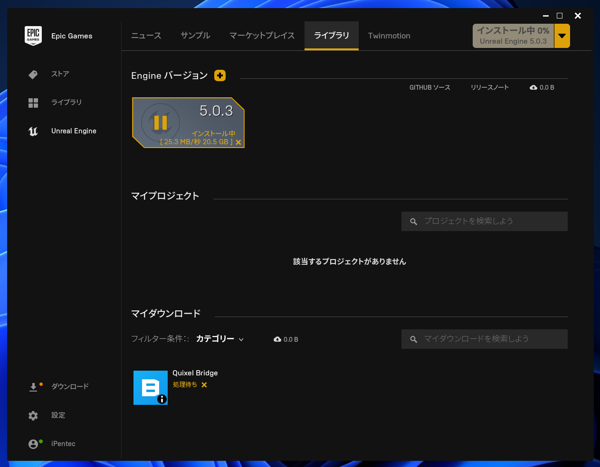Switch to the Twinmotion tab
The height and width of the screenshot is (467, 600).
click(389, 36)
